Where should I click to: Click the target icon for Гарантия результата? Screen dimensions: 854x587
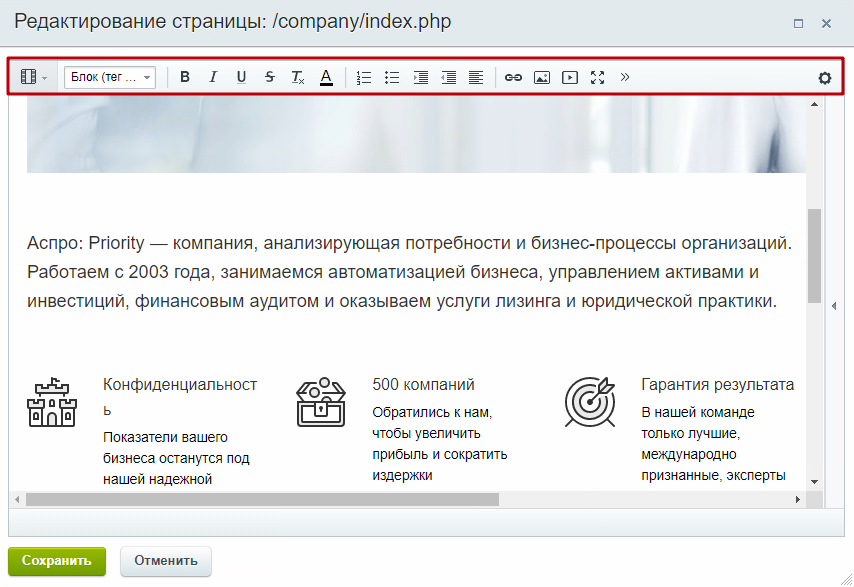pyautogui.click(x=590, y=402)
